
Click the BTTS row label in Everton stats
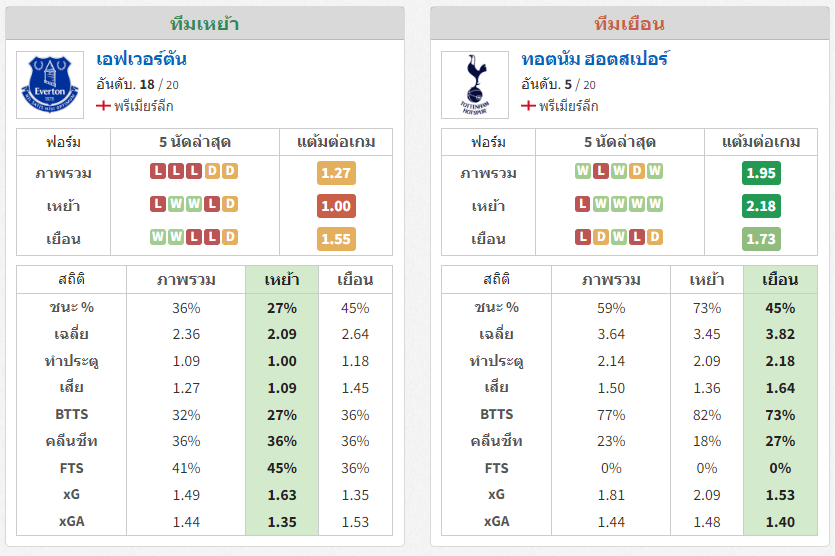point(71,414)
